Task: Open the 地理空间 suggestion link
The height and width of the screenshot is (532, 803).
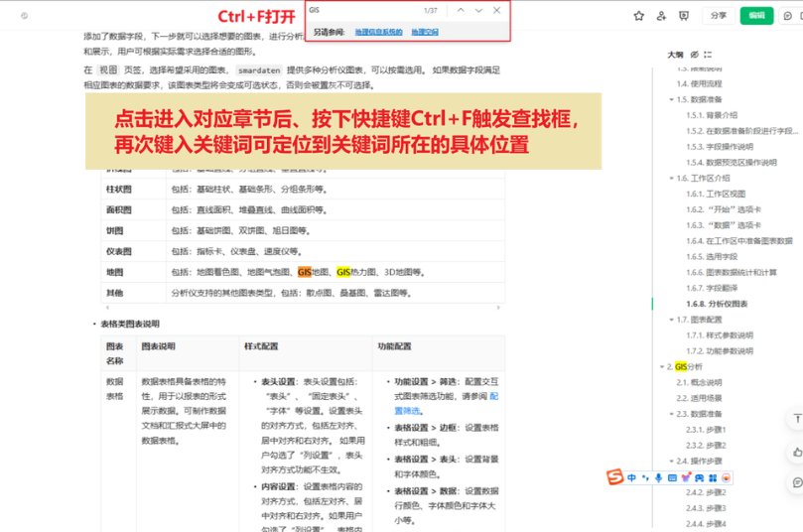Action: (x=425, y=32)
